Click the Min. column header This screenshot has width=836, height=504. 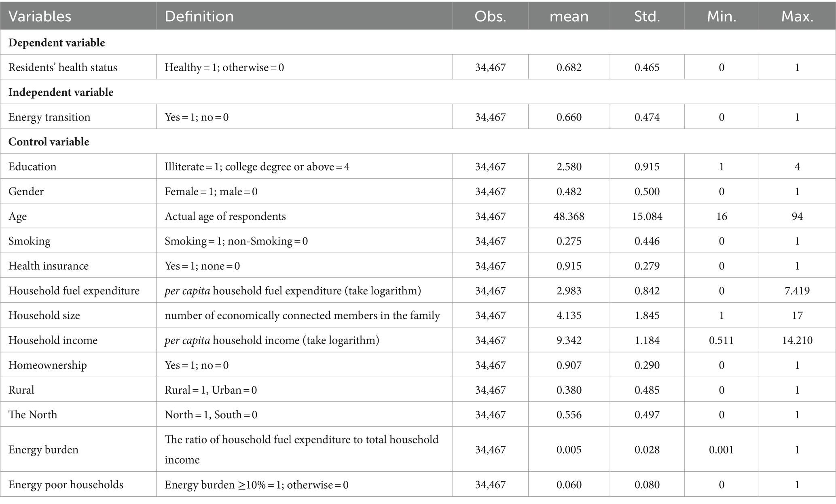[x=722, y=16]
